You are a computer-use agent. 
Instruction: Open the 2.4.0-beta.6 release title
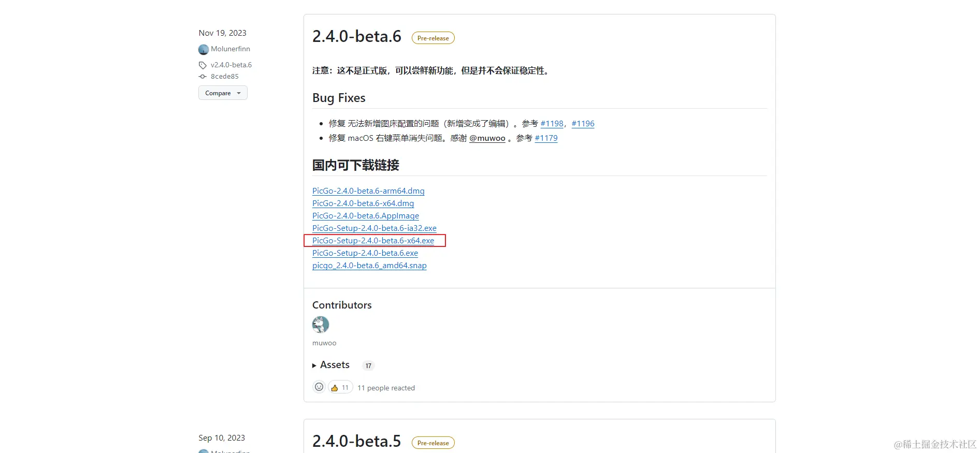(x=357, y=36)
